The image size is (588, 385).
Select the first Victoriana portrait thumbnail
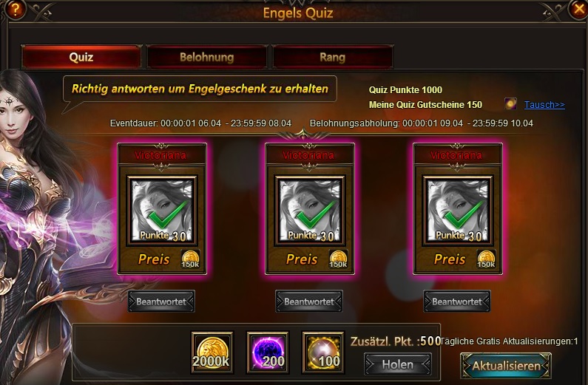(162, 211)
